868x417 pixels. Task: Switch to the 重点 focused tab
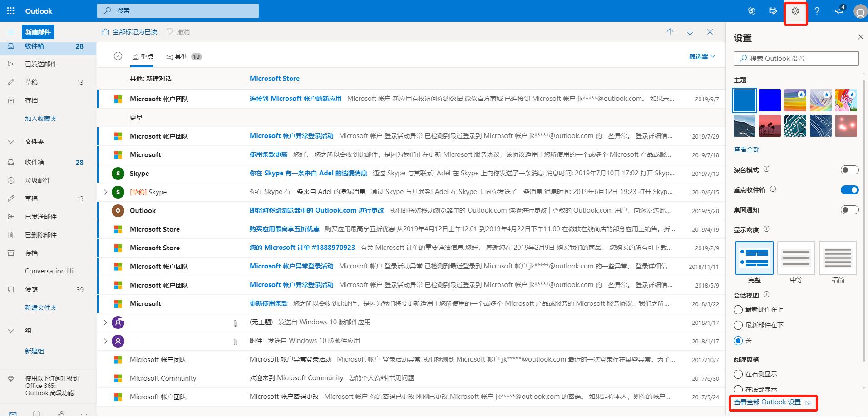click(x=143, y=57)
